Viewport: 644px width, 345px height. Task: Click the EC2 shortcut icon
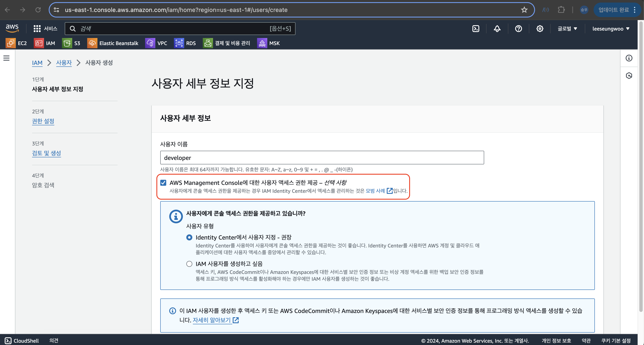[x=10, y=43]
